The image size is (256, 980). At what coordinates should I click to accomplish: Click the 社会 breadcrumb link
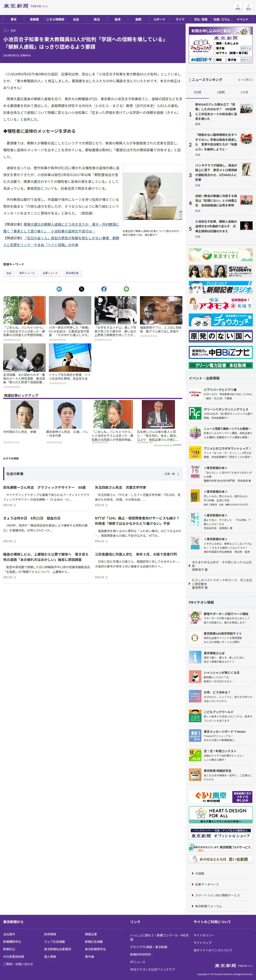(x=13, y=30)
